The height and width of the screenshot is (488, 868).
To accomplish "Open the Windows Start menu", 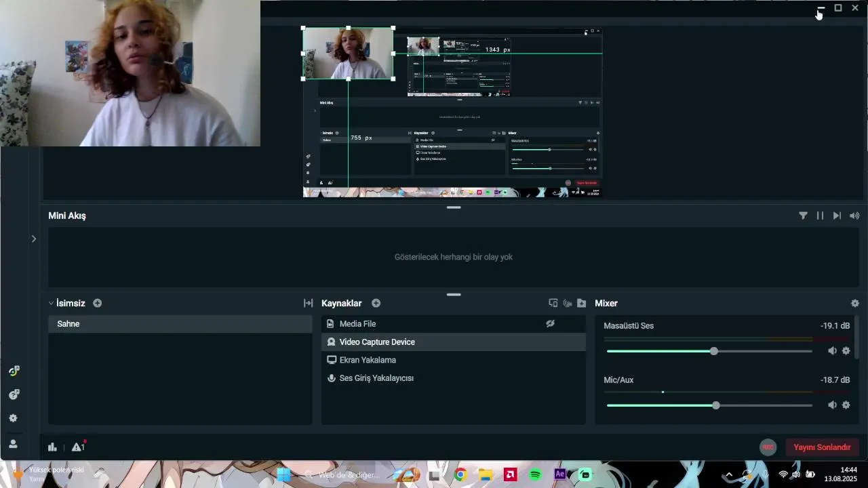I will [x=283, y=474].
